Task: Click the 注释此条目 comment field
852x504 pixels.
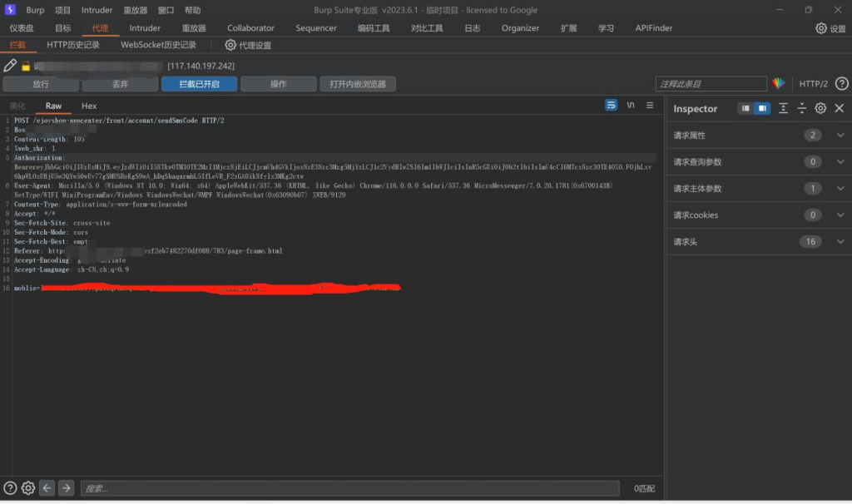Action: (711, 84)
